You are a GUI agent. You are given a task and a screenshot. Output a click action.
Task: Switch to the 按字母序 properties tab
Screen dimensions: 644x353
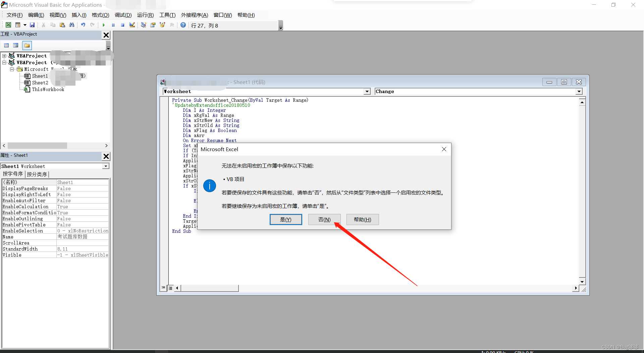pos(13,174)
